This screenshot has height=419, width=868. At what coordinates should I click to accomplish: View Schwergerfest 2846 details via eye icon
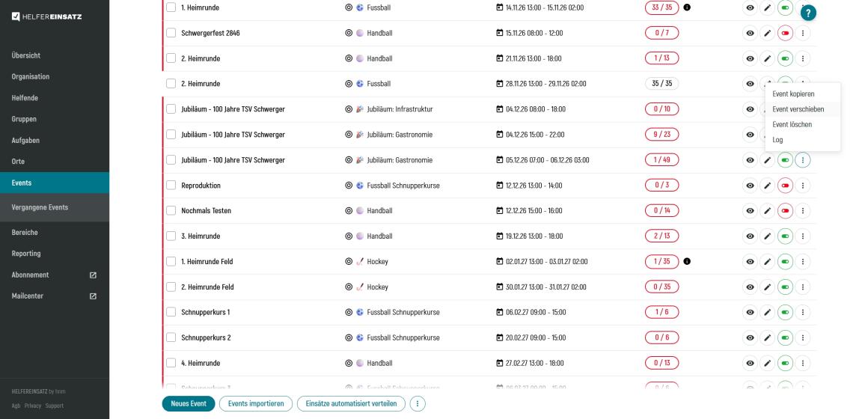749,34
